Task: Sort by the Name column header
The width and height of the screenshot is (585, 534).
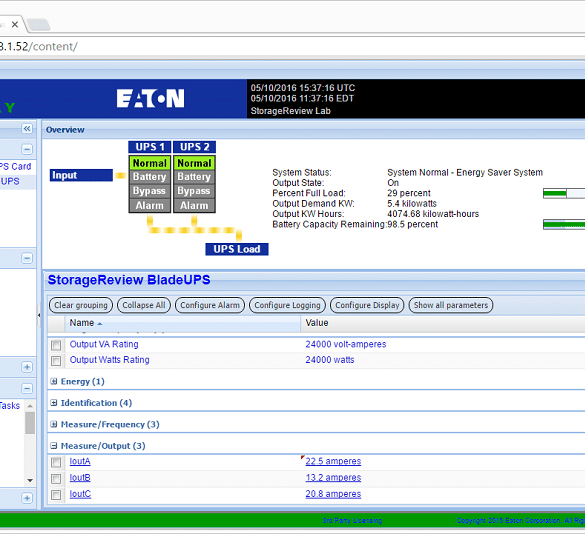Action: coord(183,323)
